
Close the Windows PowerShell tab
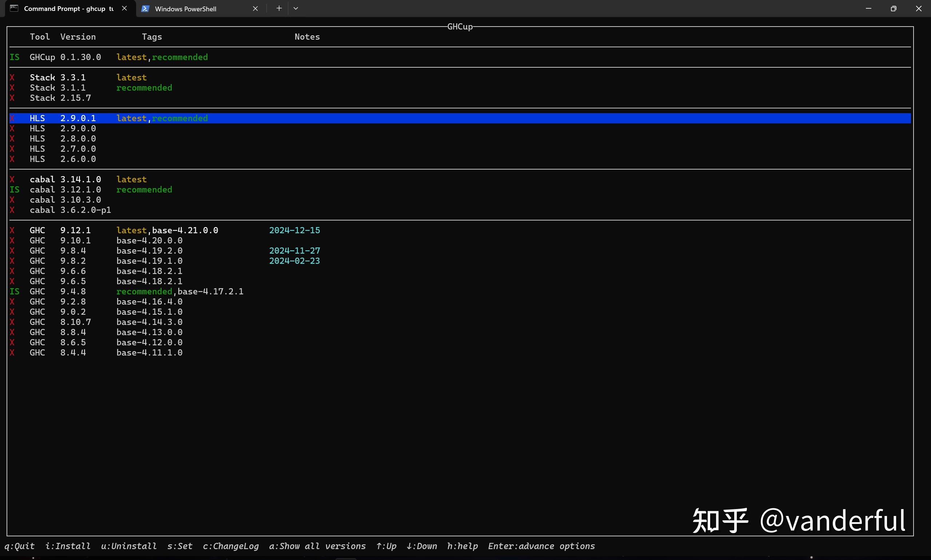tap(255, 9)
